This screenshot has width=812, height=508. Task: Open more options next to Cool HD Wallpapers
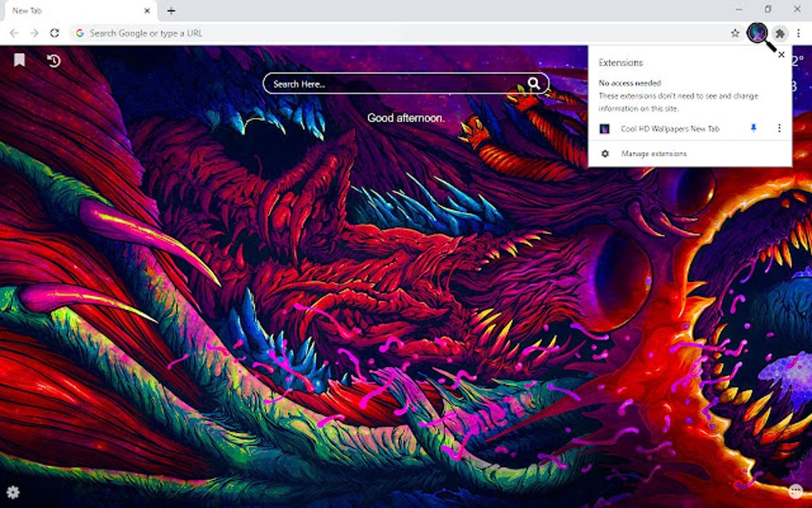(779, 128)
